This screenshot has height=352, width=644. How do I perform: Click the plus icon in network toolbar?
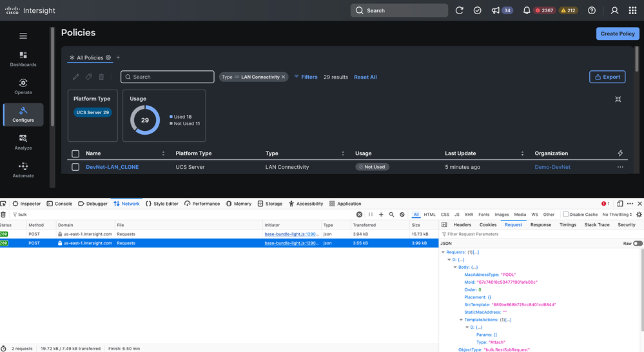[381, 215]
